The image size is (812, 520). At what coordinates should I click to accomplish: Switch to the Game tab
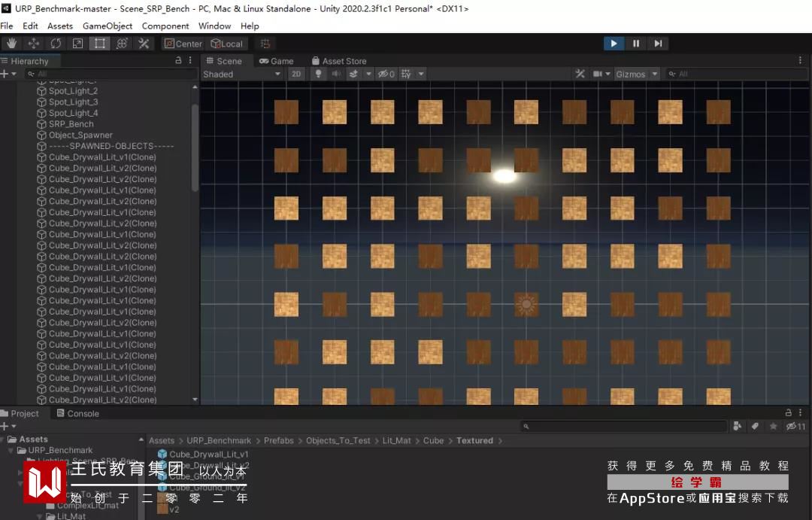tap(277, 61)
